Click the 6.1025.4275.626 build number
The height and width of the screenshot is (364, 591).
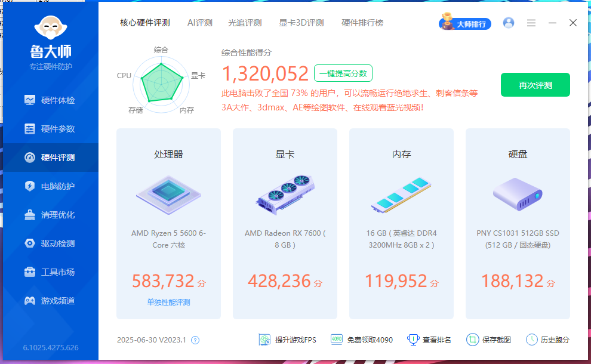point(51,348)
